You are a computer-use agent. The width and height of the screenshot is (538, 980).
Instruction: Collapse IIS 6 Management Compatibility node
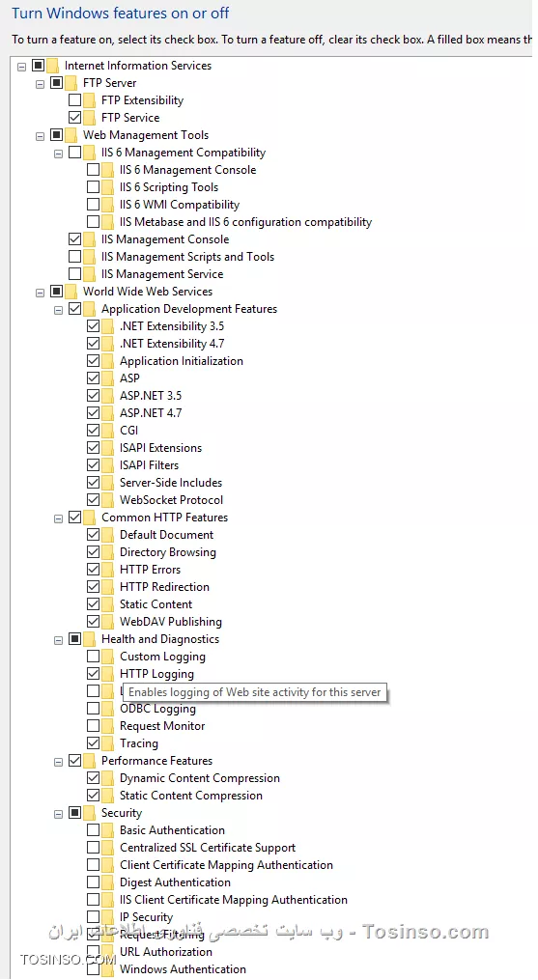(x=58, y=154)
